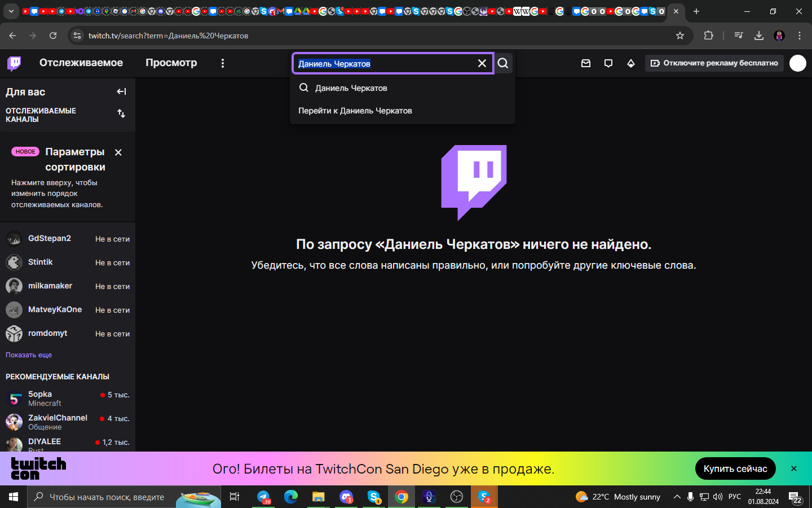View site information icon in address bar
This screenshot has width=812, height=508.
77,36
